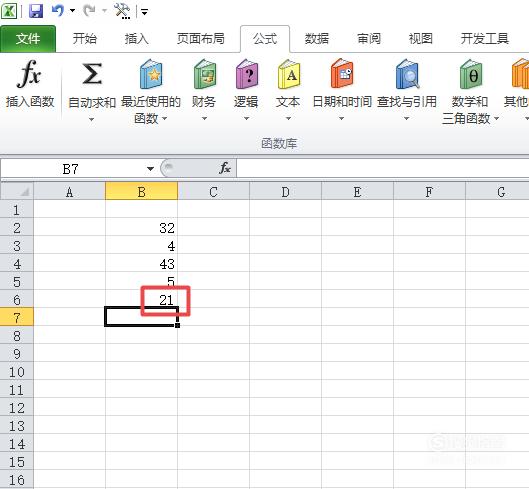529x489 pixels.
Task: Click cell B4 containing 43
Action: coord(141,264)
